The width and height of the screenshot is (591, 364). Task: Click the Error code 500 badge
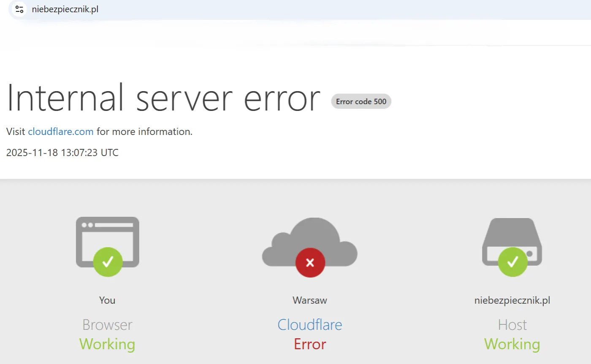361,102
